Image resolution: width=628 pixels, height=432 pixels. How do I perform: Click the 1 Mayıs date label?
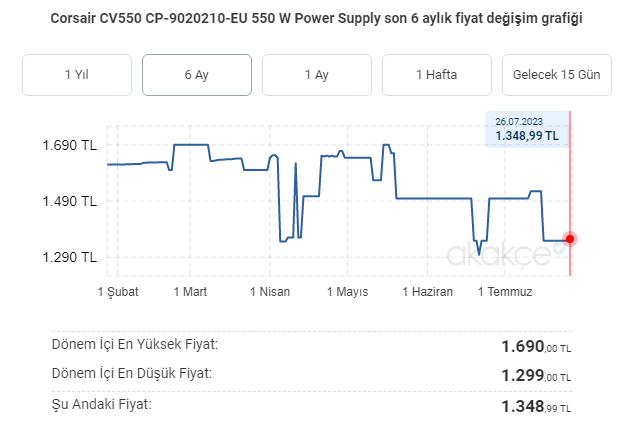pos(347,292)
